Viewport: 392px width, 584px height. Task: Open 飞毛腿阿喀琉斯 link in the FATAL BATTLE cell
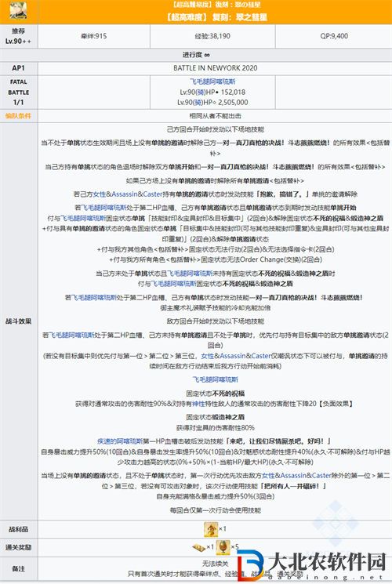212,82
